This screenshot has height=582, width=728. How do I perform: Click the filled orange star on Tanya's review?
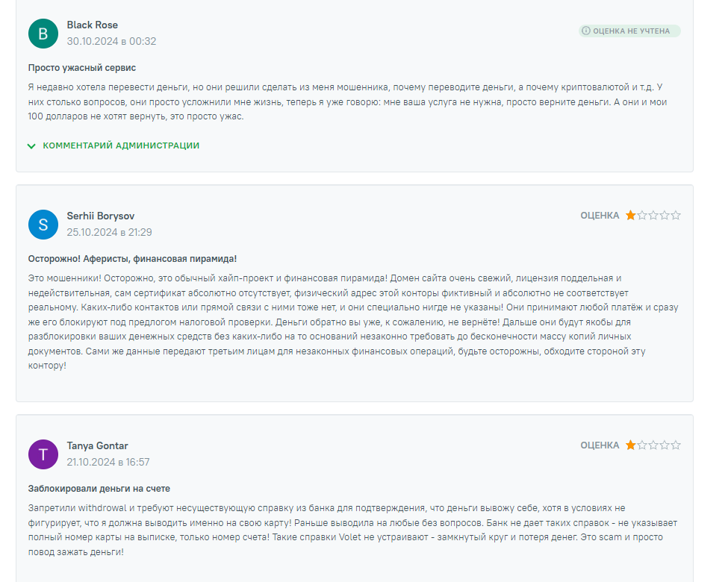630,445
